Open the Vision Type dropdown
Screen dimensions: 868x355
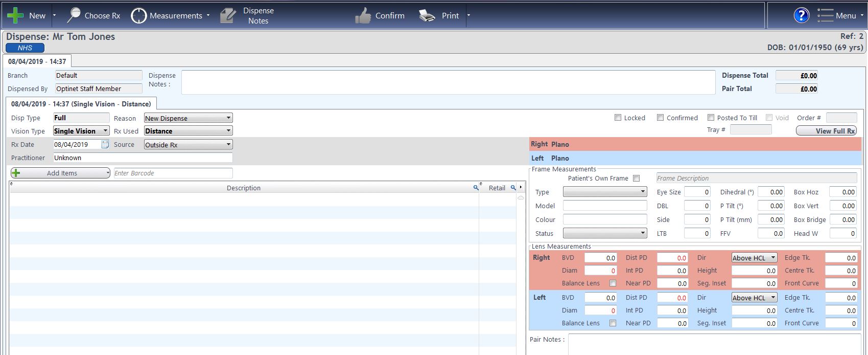pyautogui.click(x=81, y=131)
